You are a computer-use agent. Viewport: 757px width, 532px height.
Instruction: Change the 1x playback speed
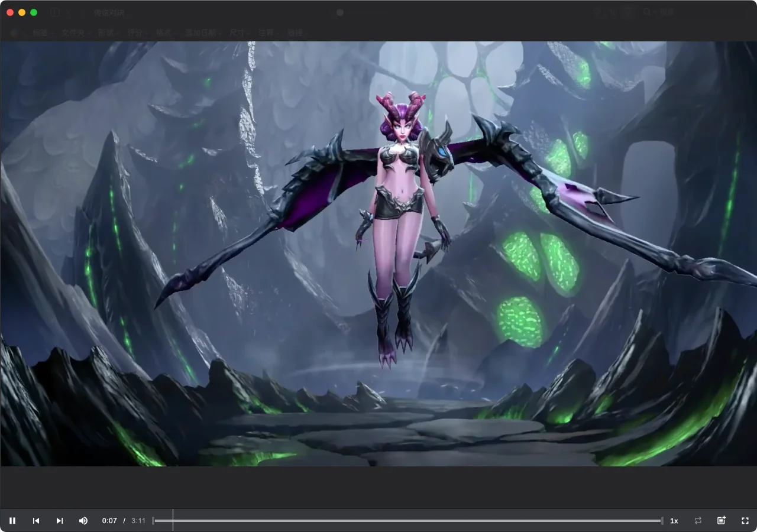coord(674,521)
